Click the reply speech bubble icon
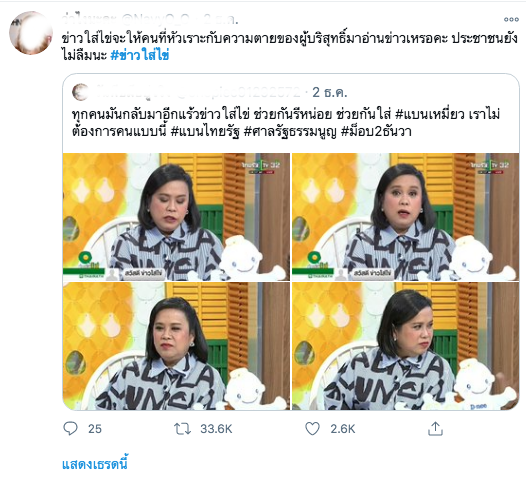Image resolution: width=526 pixels, height=483 pixels. pyautogui.click(x=70, y=428)
